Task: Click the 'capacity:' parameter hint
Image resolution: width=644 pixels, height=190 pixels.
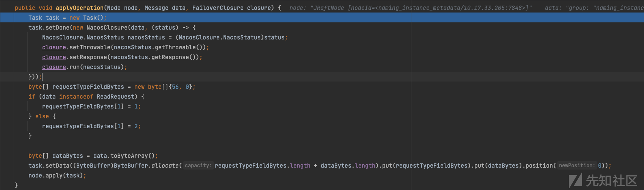Action: pos(198,165)
